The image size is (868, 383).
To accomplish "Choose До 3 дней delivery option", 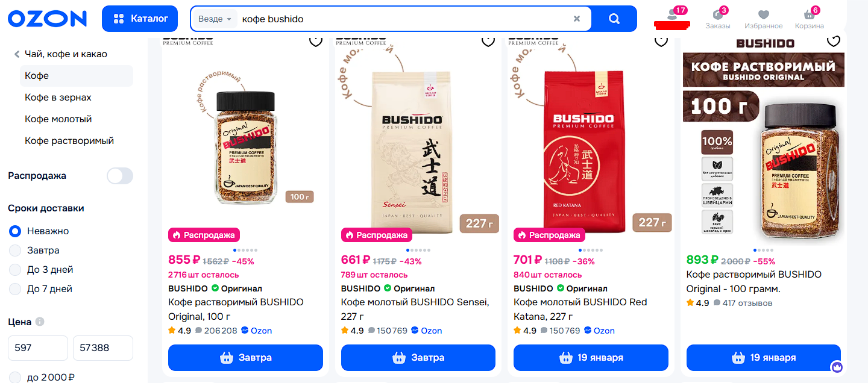I will click(15, 270).
